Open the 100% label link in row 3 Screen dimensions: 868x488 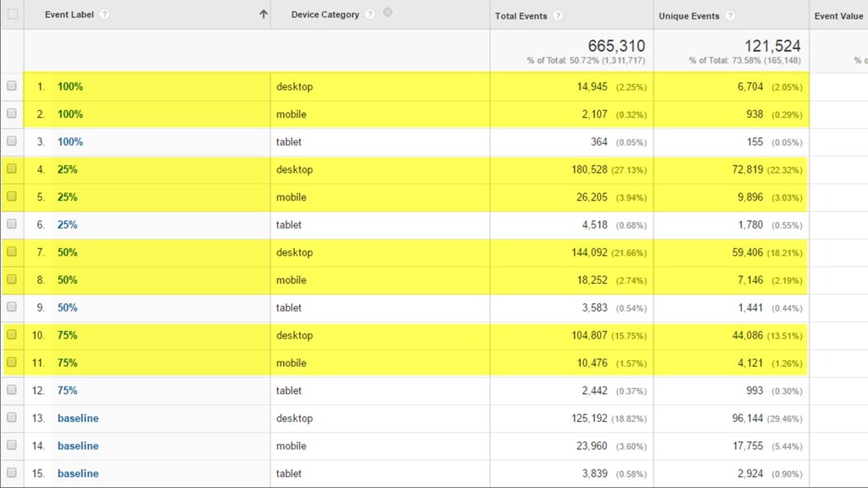click(x=70, y=142)
